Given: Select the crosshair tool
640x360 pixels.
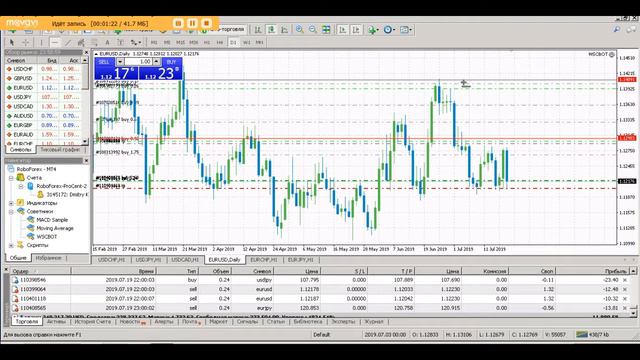Looking at the screenshot, I should click(x=25, y=42).
